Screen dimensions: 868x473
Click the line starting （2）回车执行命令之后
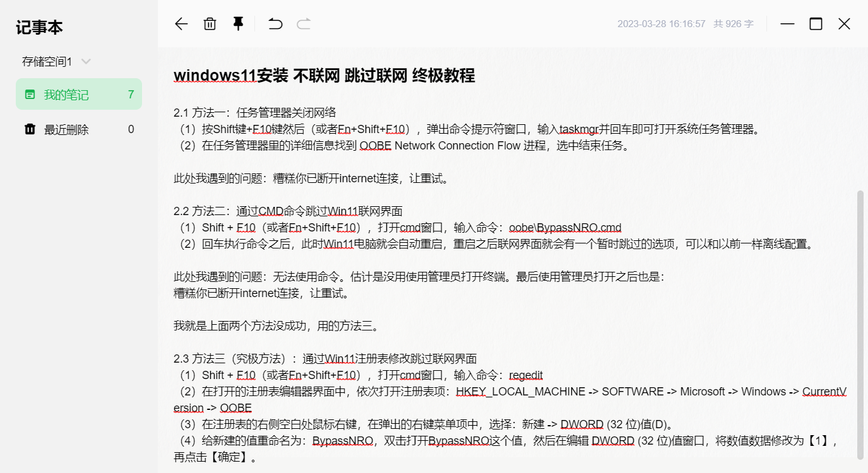pos(494,244)
